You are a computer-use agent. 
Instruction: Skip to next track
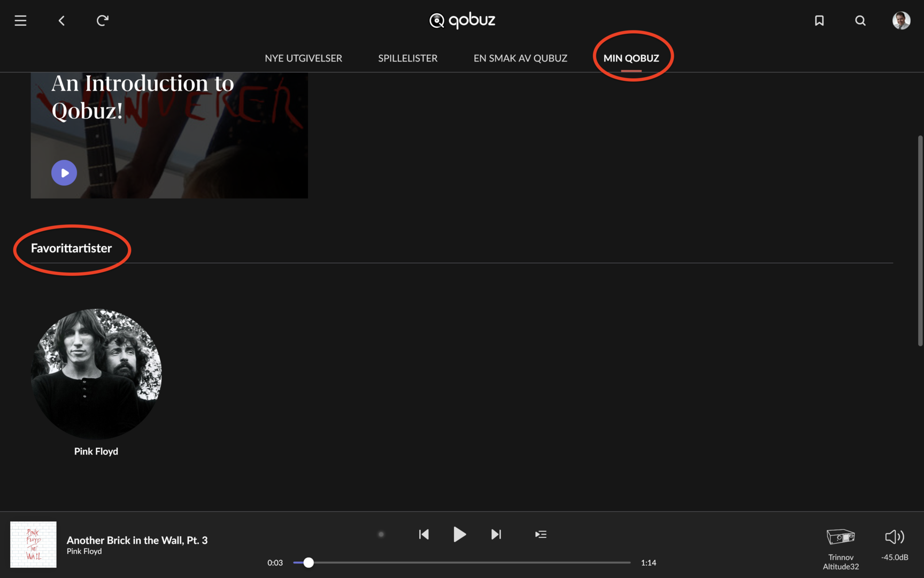point(496,534)
